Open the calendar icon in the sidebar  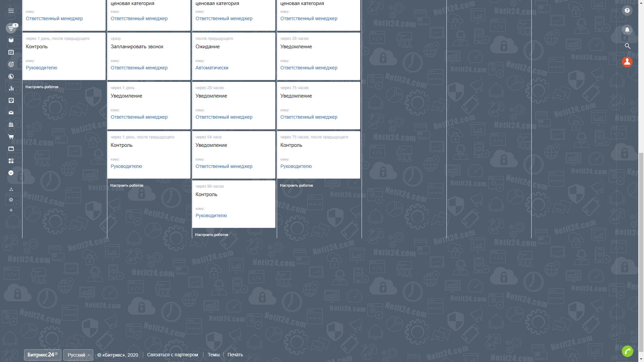pos(11,52)
